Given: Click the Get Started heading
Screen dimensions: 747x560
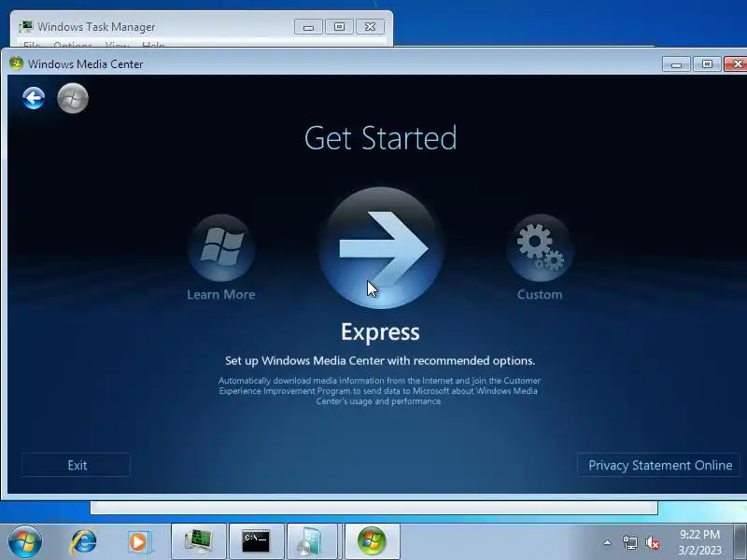Looking at the screenshot, I should [x=380, y=138].
